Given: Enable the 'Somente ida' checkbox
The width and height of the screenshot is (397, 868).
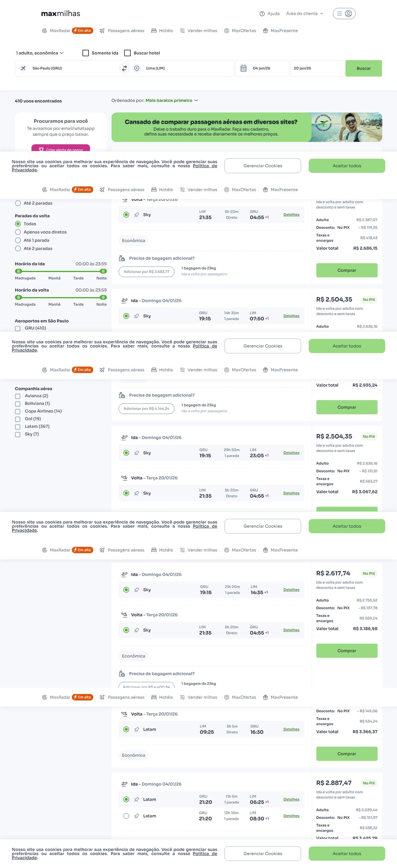Looking at the screenshot, I should tap(86, 53).
